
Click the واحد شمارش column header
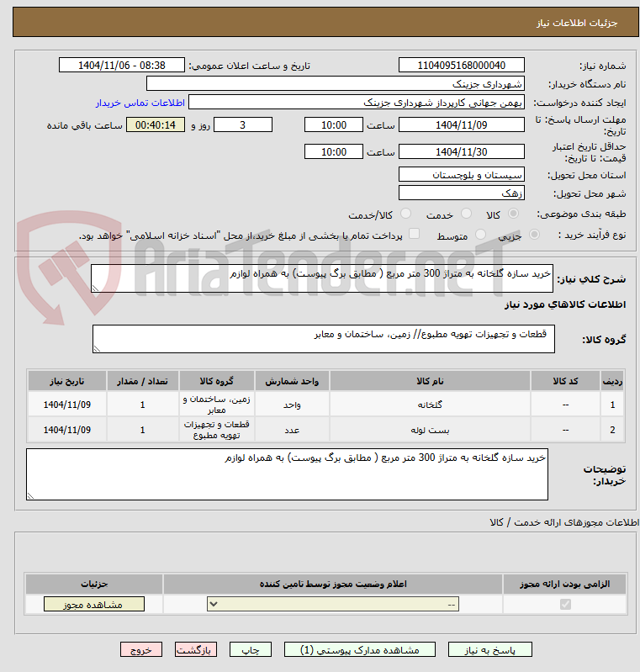pyautogui.click(x=292, y=381)
